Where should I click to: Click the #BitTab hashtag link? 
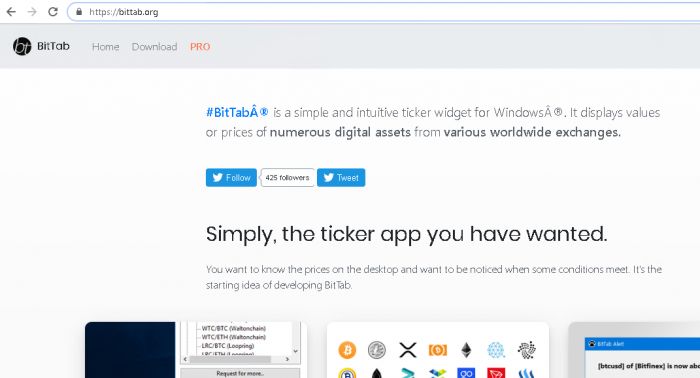point(237,112)
